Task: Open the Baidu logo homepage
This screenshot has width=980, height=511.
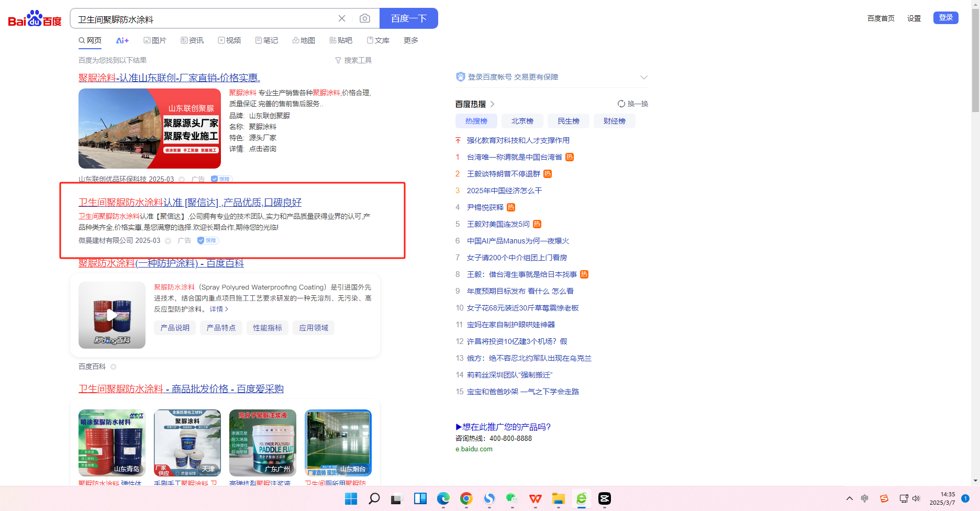Action: point(35,19)
